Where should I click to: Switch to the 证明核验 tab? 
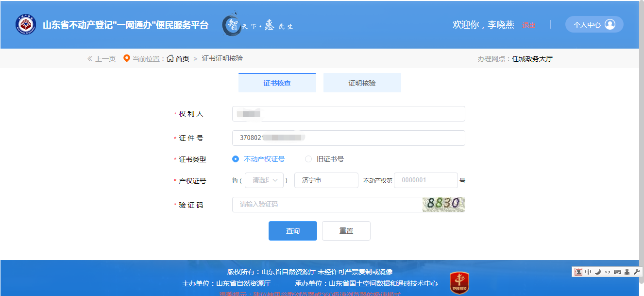pyautogui.click(x=362, y=83)
